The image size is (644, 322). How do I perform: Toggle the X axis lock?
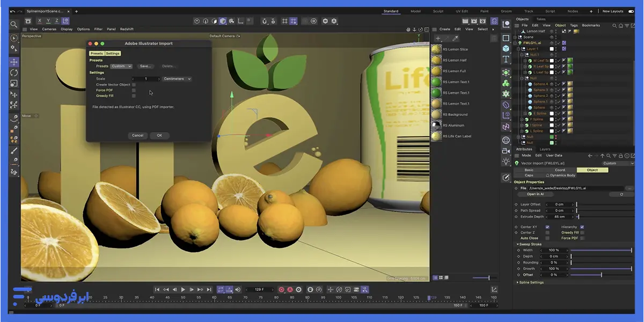[x=40, y=21]
